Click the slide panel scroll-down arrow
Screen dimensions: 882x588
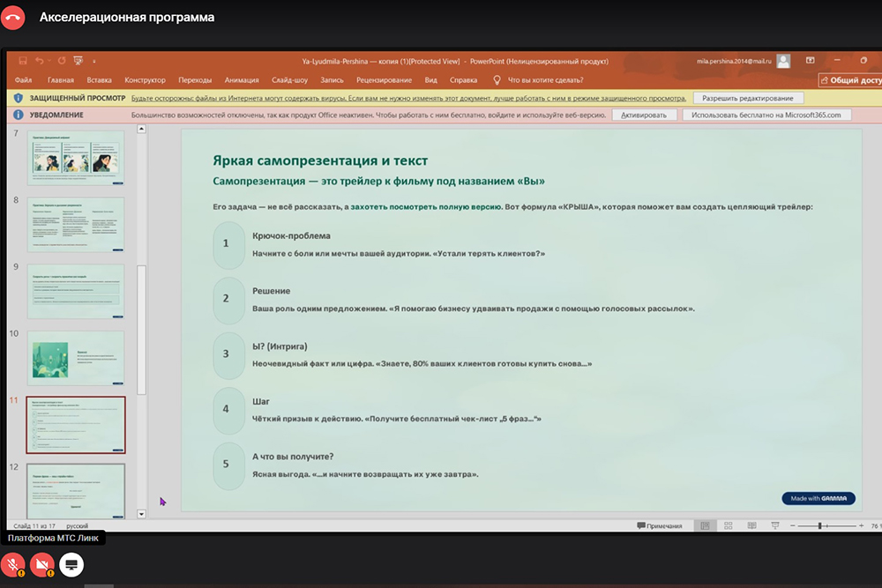pos(141,513)
